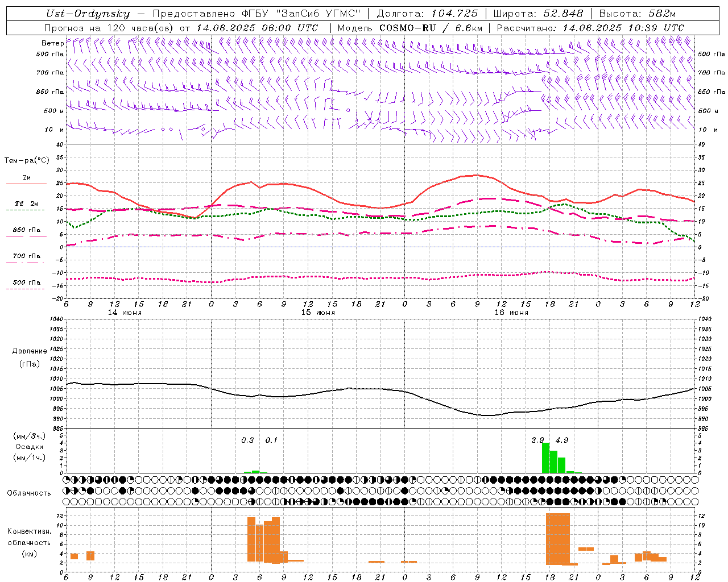Click the dotted pink 500 гПа legend line sample
The image size is (728, 582).
25,289
